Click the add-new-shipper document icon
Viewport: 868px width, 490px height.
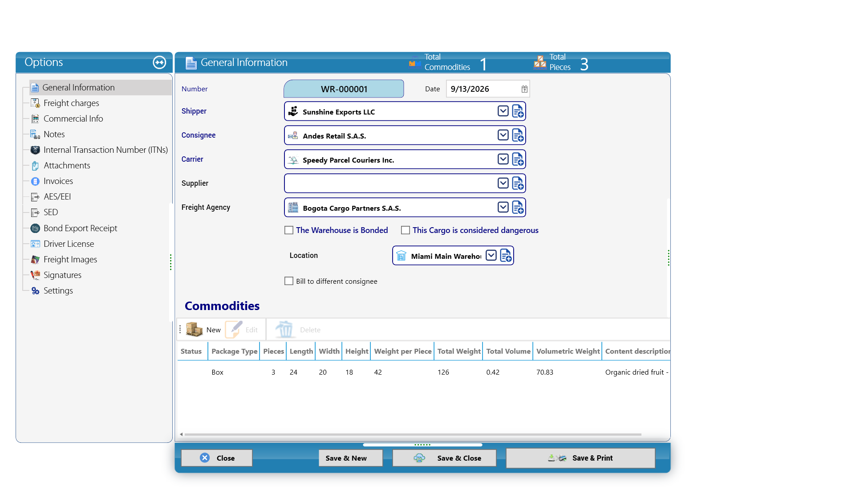[x=518, y=111]
